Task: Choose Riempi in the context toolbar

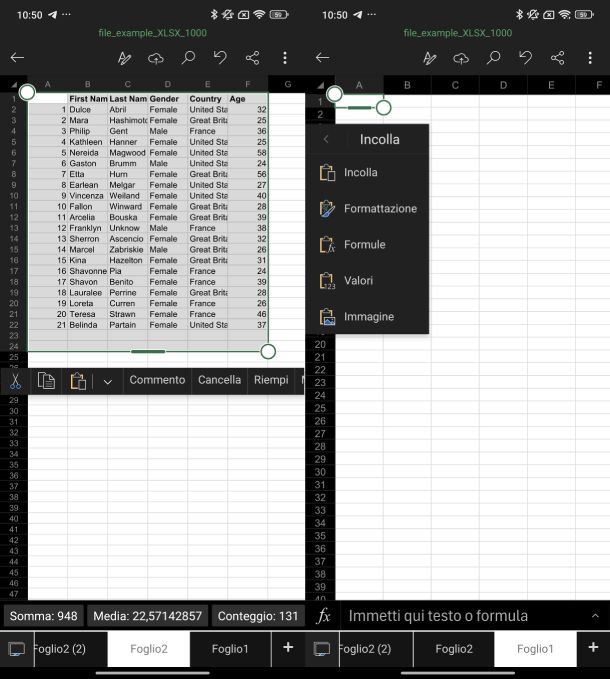Action: point(271,380)
